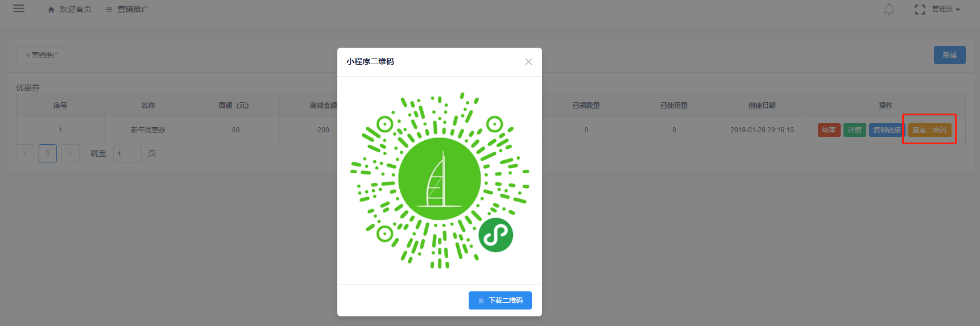Select page 1 in pagination

pos(48,153)
